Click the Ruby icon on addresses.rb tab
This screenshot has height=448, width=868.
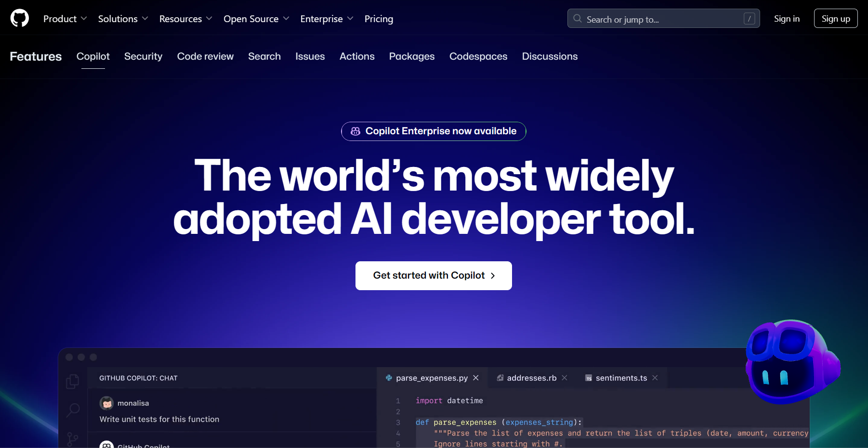(x=500, y=378)
